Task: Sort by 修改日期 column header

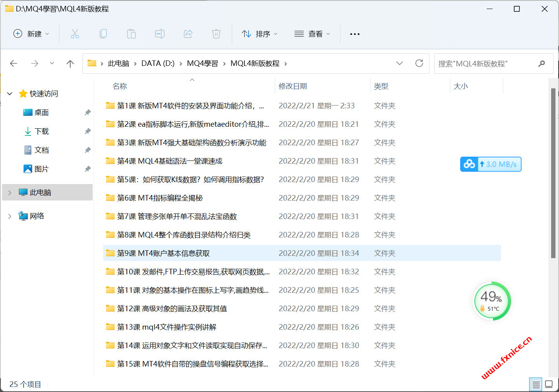Action: [293, 86]
